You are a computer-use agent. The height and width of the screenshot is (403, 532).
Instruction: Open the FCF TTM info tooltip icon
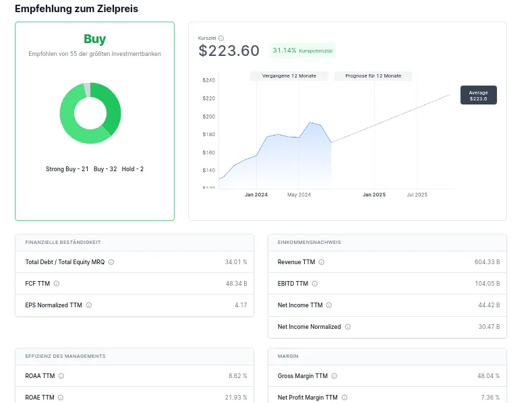coord(57,284)
